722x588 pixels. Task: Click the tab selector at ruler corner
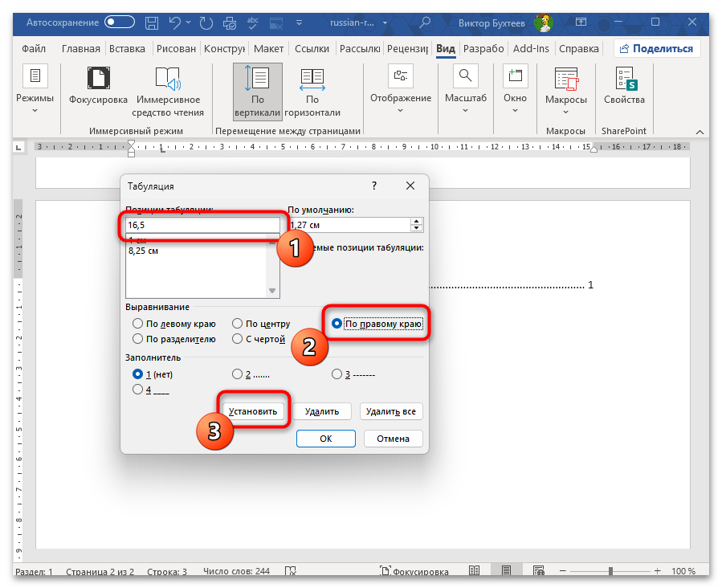click(18, 147)
